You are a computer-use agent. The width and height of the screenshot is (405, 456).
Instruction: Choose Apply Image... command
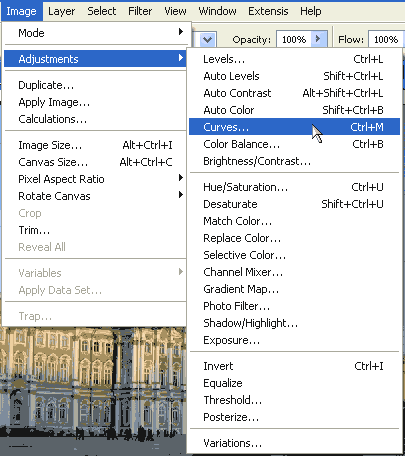tap(95, 102)
